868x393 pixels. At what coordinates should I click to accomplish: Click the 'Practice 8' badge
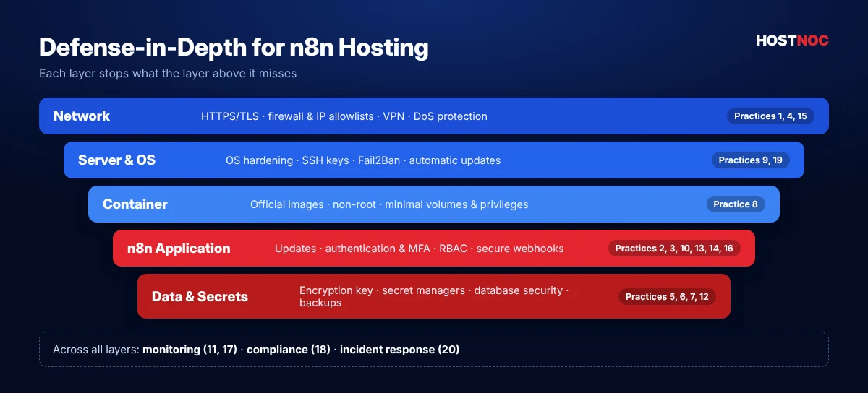pyautogui.click(x=736, y=204)
